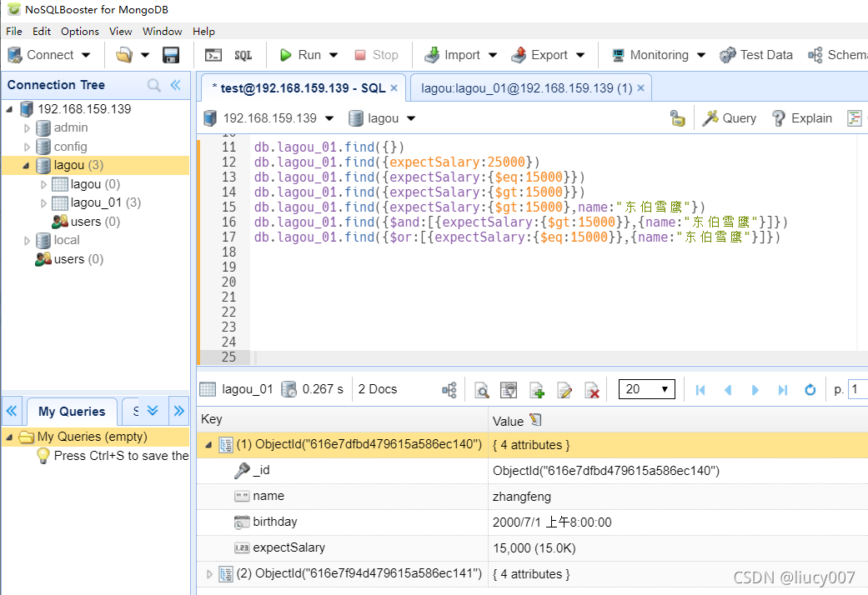
Task: Expand the lagou_01 (3) collection node
Action: pos(43,203)
